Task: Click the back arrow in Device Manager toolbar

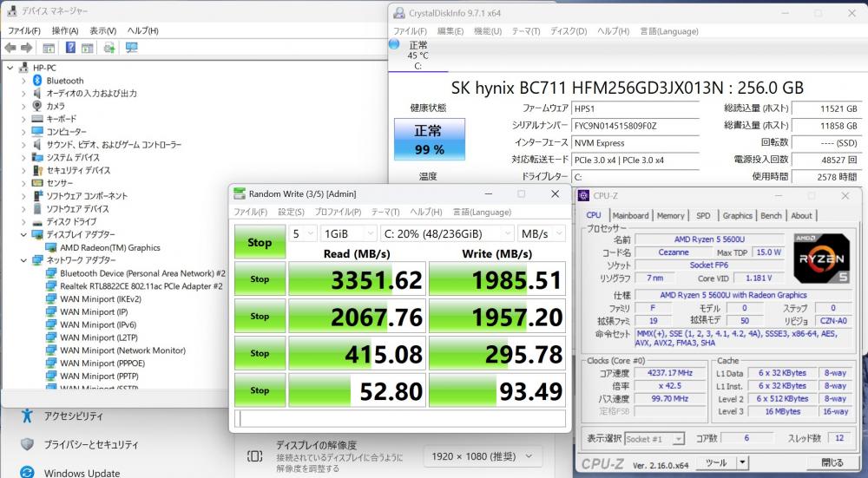Action: click(11, 48)
